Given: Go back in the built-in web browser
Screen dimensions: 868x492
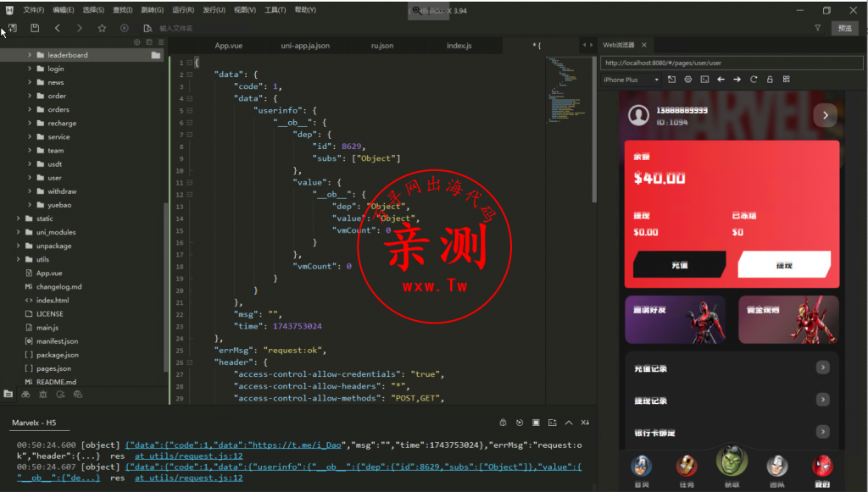Looking at the screenshot, I should click(721, 80).
